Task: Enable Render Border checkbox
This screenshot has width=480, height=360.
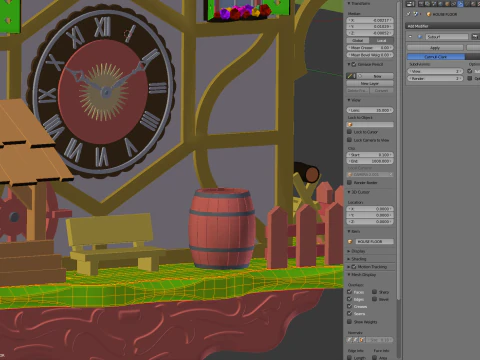Action: pyautogui.click(x=349, y=182)
